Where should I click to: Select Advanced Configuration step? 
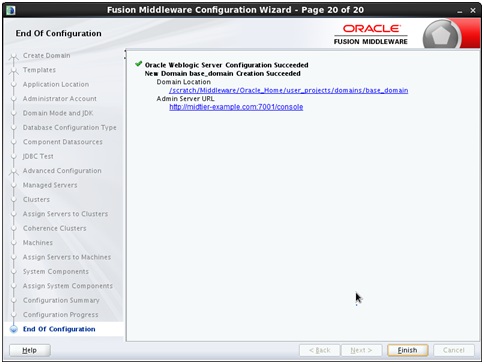tap(62, 171)
